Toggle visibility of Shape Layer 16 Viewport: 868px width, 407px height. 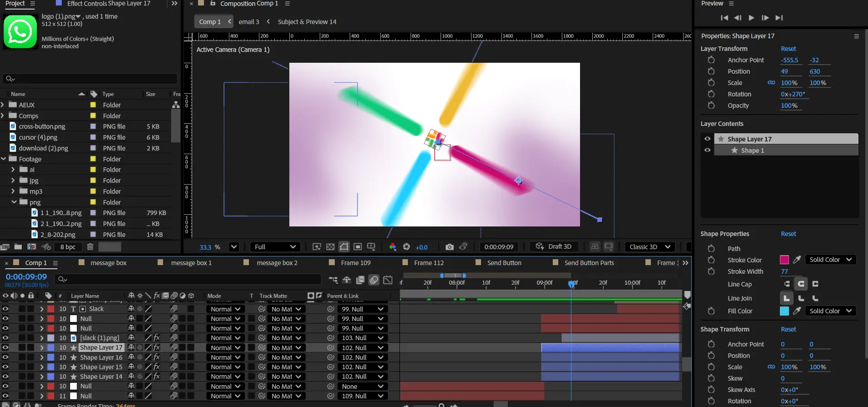coord(5,357)
